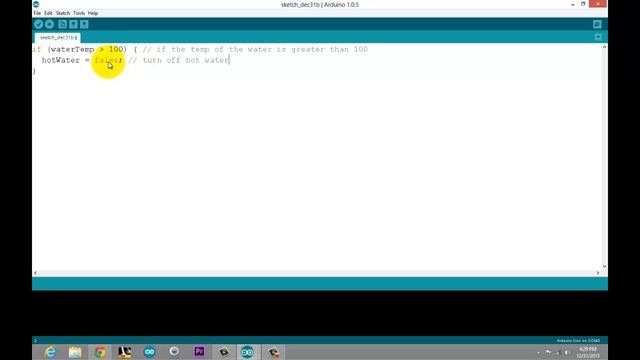Open Google Chrome from the taskbar
Image resolution: width=640 pixels, height=360 pixels.
click(x=100, y=352)
